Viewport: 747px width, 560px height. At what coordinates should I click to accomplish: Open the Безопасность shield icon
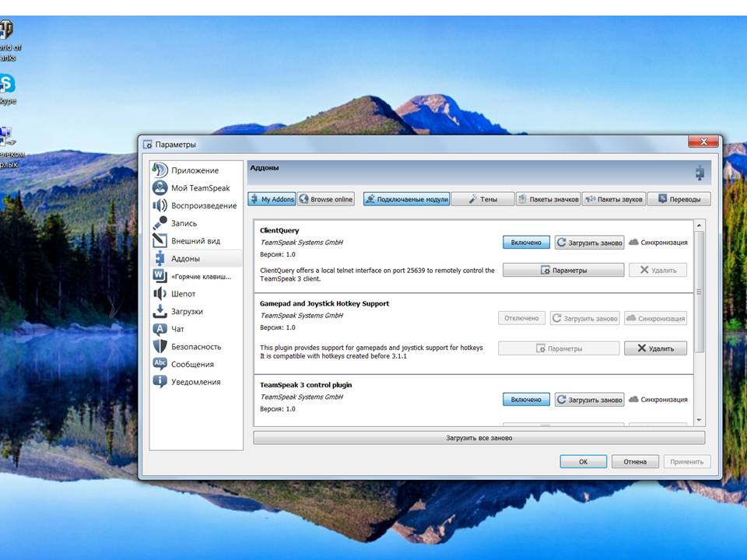(x=160, y=346)
